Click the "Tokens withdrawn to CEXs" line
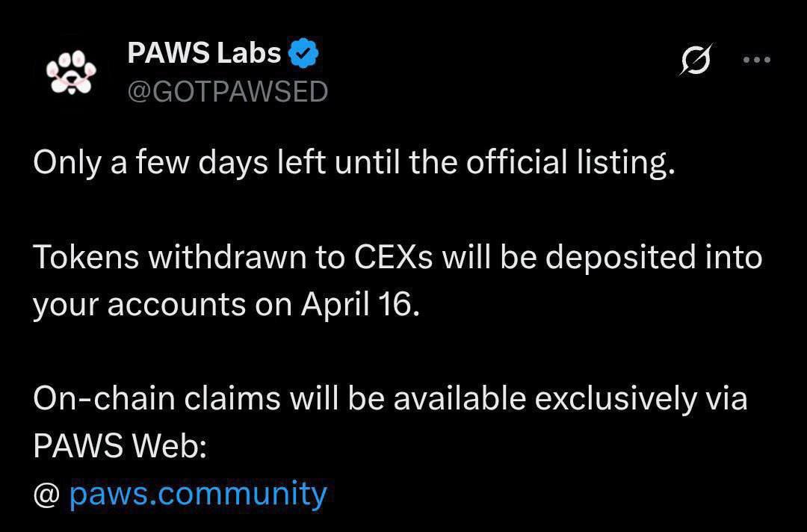 pyautogui.click(x=398, y=257)
